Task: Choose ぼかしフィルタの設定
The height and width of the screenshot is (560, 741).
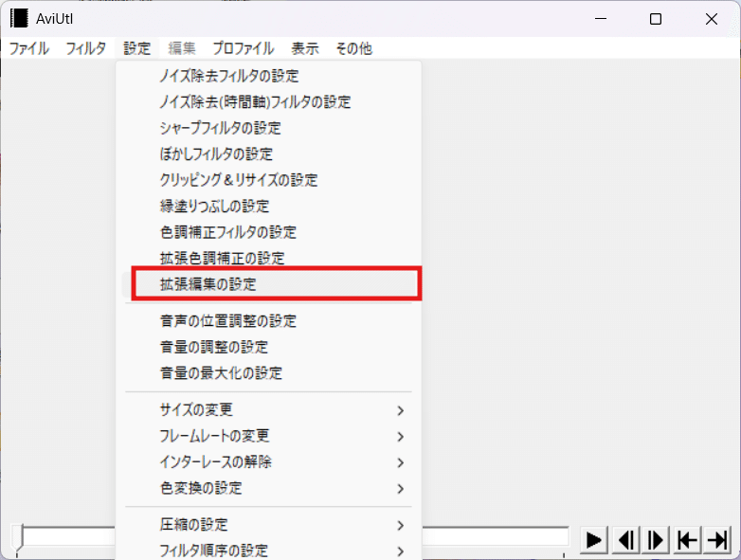Action: [268, 154]
